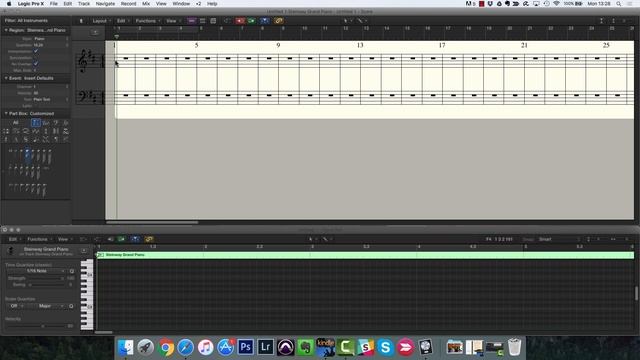Open the Score editor View menu

point(173,21)
